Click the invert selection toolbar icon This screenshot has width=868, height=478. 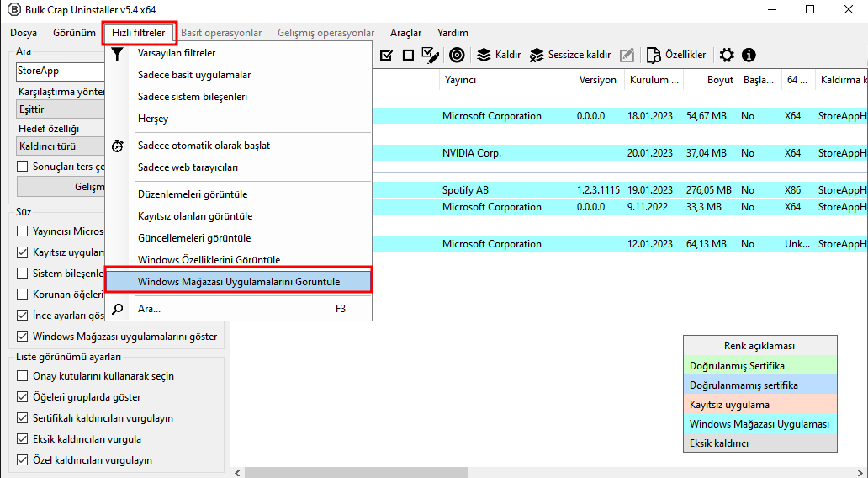click(x=430, y=55)
